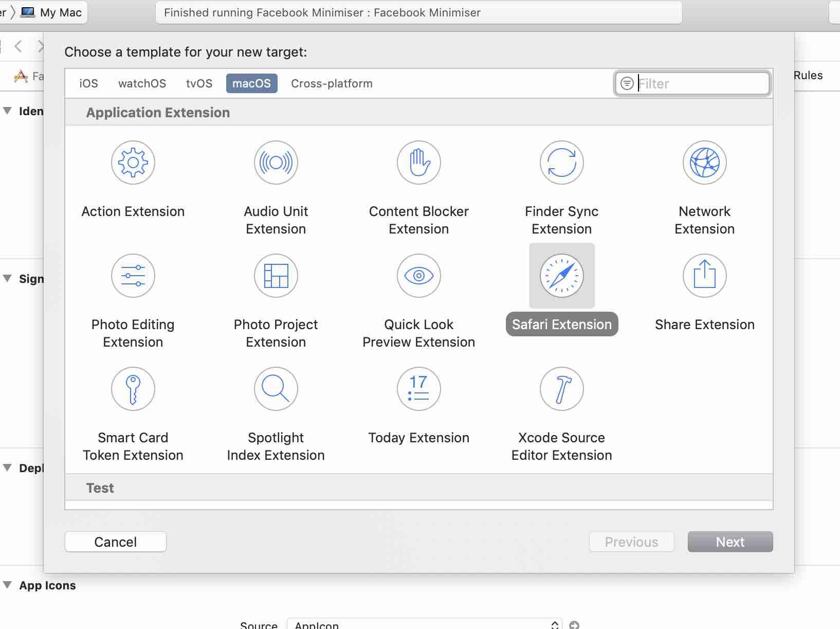Image resolution: width=840 pixels, height=629 pixels.
Task: Switch to the tvOS platform tab
Action: pos(199,83)
